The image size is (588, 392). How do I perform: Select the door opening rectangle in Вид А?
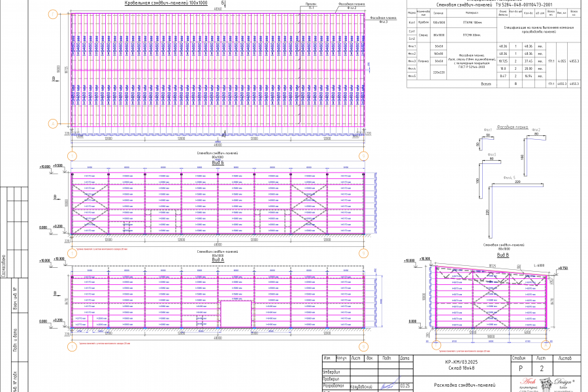click(236, 314)
